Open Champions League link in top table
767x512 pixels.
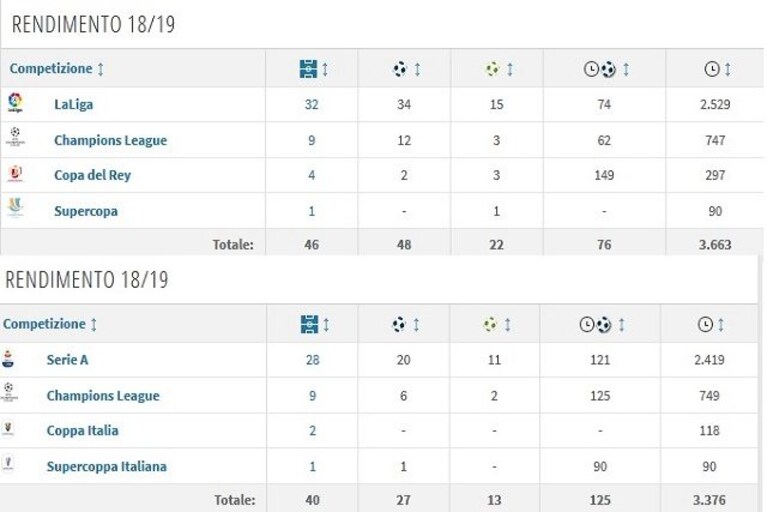[111, 140]
